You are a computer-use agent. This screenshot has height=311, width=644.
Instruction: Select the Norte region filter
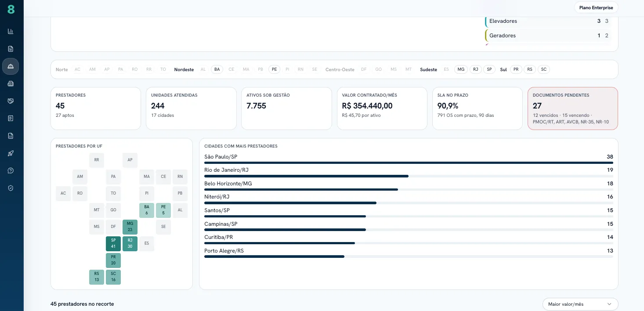[62, 69]
